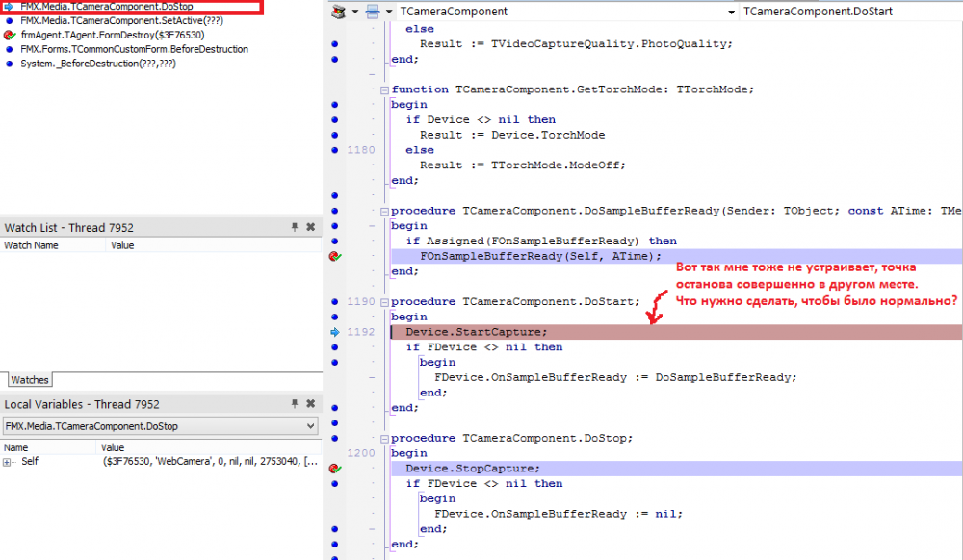Screen dimensions: 963x560
Task: Click the second editor toolbar icon
Action: point(373,11)
